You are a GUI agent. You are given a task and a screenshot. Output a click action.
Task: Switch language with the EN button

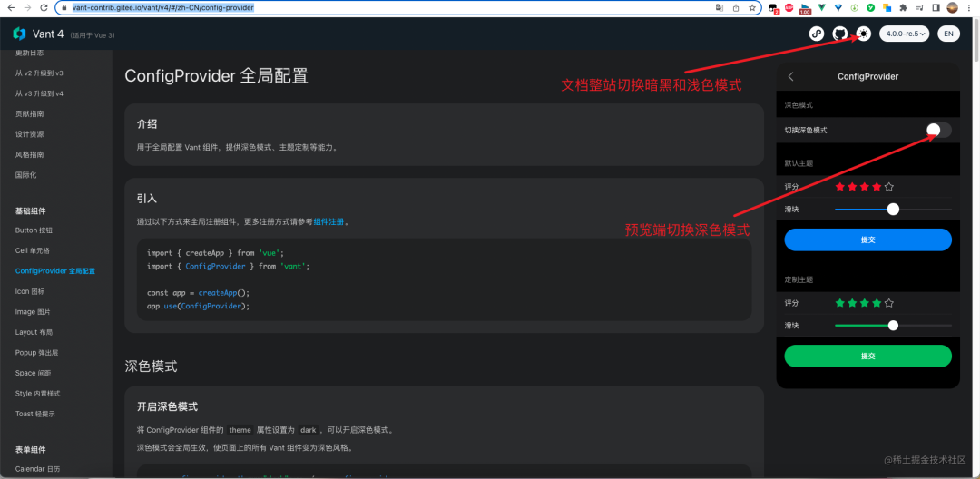click(x=948, y=34)
